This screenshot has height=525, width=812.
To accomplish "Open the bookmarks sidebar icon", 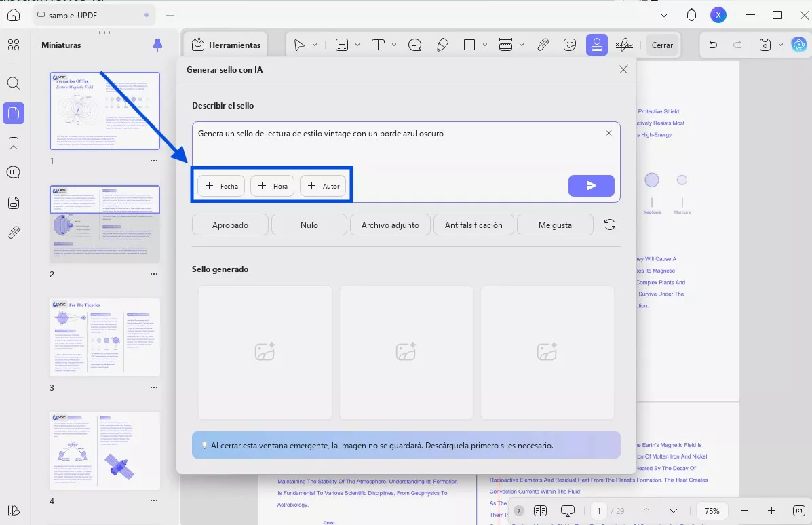I will tap(14, 143).
